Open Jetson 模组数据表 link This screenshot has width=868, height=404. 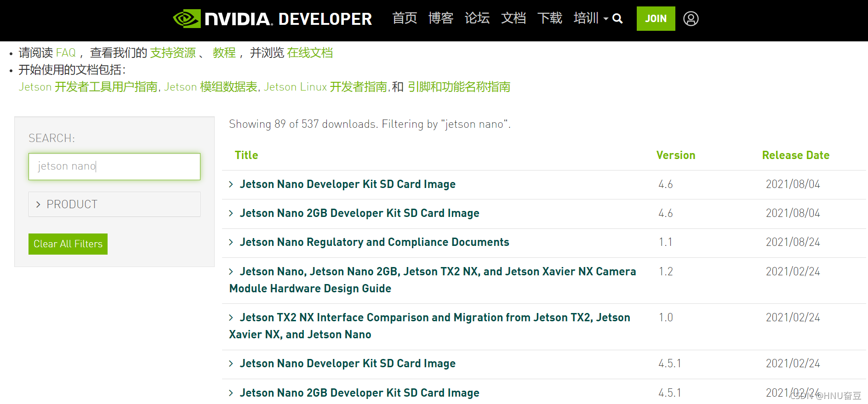pyautogui.click(x=211, y=87)
